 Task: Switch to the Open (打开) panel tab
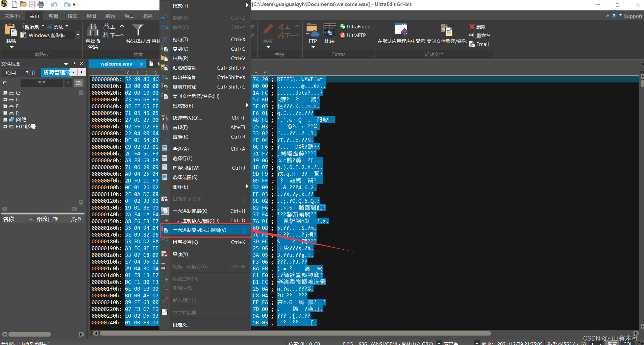[31, 73]
